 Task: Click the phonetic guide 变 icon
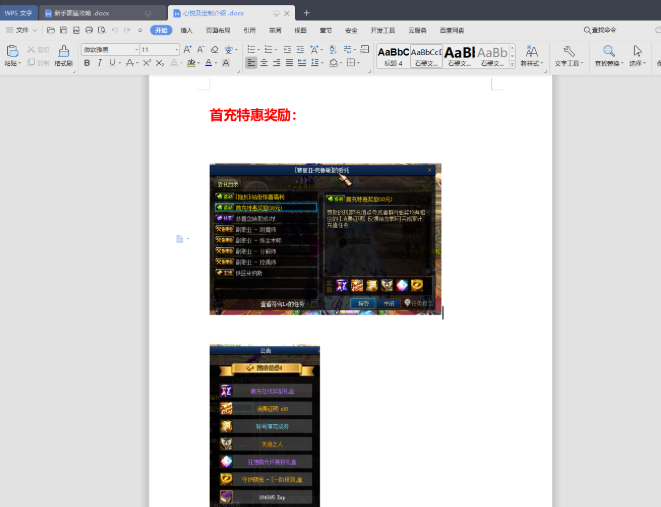(x=228, y=50)
